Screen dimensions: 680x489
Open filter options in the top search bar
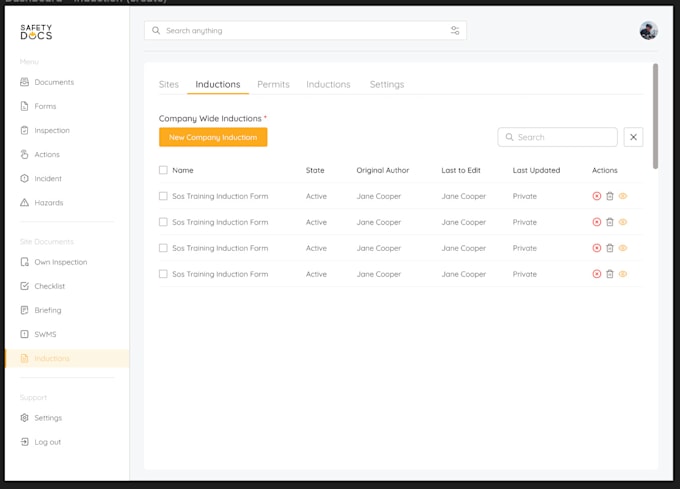click(455, 30)
